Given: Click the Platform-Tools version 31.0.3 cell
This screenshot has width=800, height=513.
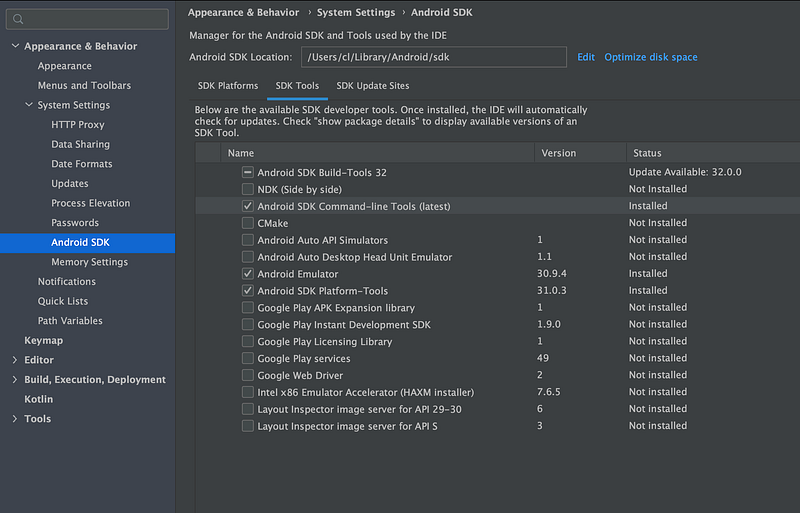Looking at the screenshot, I should [x=552, y=290].
